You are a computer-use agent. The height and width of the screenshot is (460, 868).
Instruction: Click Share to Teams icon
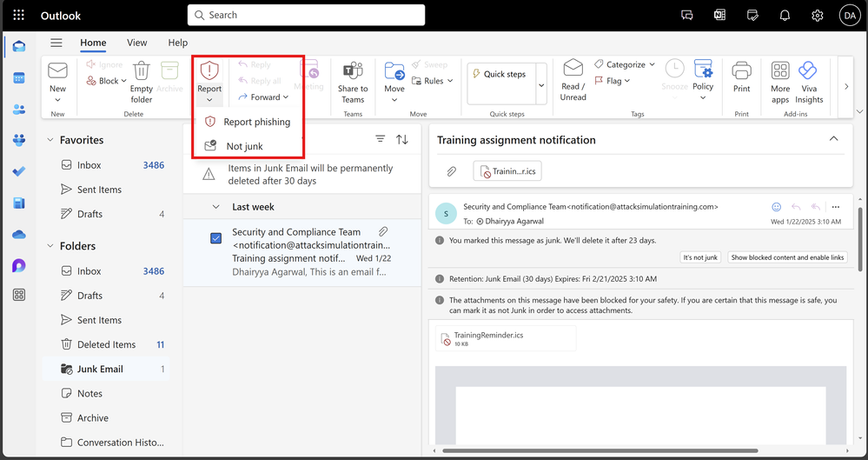click(353, 71)
